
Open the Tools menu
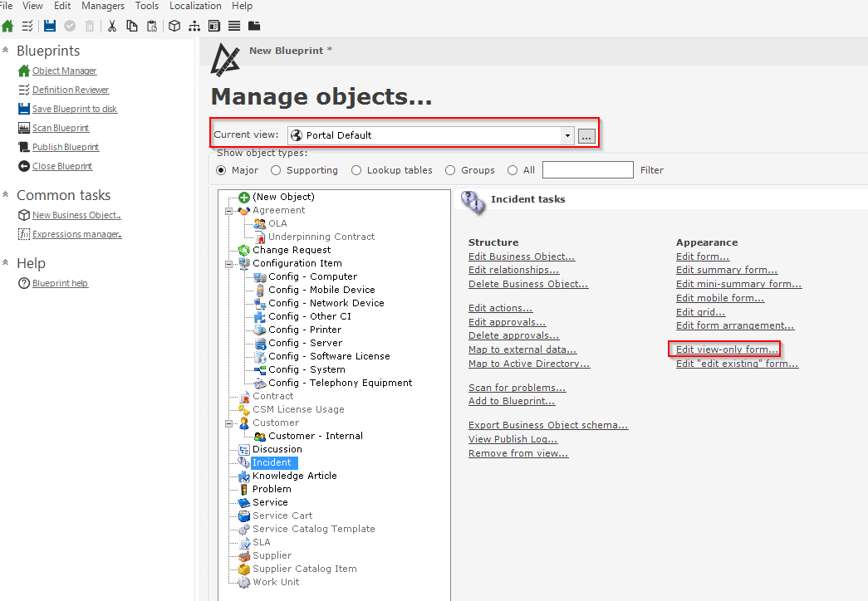tap(146, 6)
